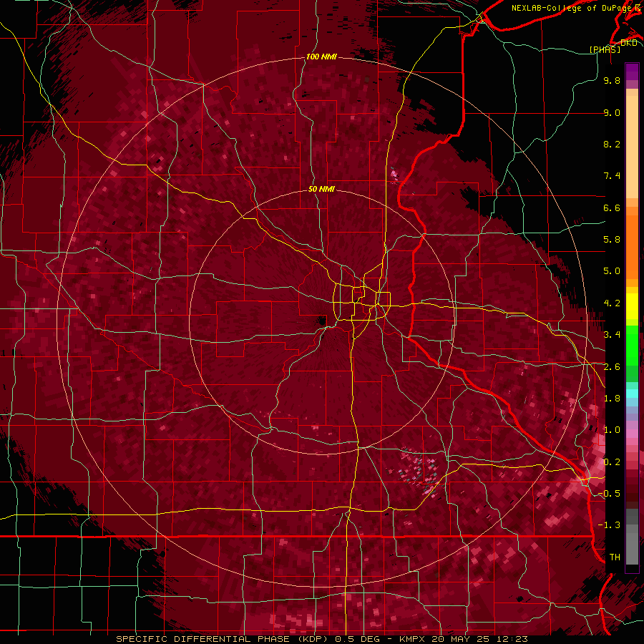The width and height of the screenshot is (644, 644).
Task: Pick the cyan segment of the color bar
Action: point(632,394)
